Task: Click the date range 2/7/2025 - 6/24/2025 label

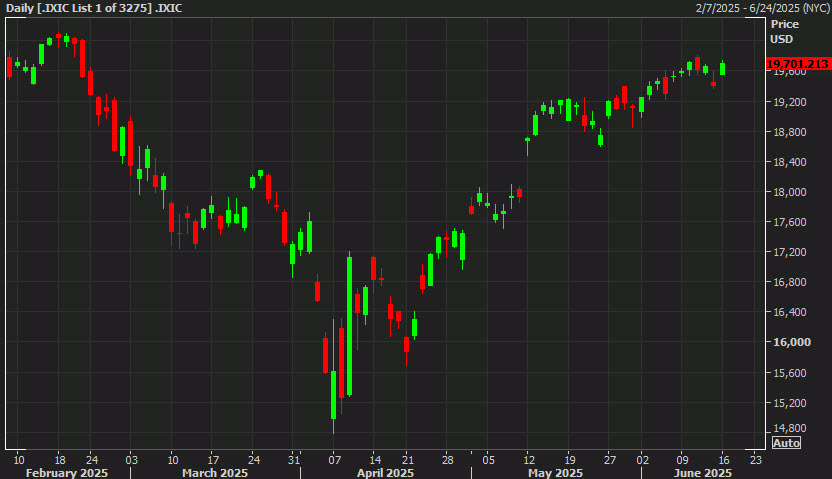Action: 762,8
